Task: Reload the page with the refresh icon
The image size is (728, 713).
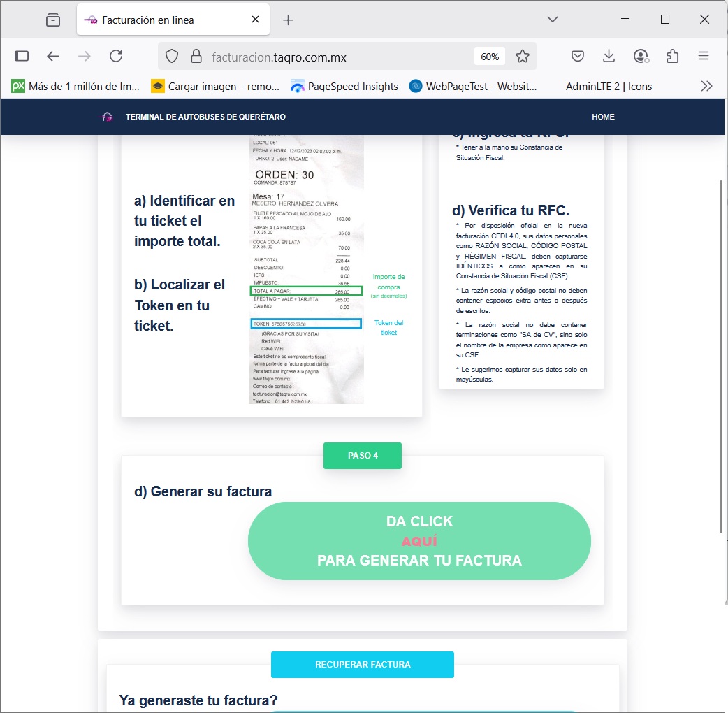Action: 116,57
